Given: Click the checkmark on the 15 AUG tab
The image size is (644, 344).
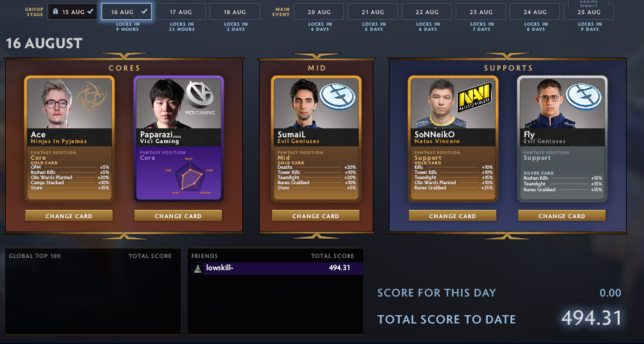Looking at the screenshot, I should click(91, 12).
